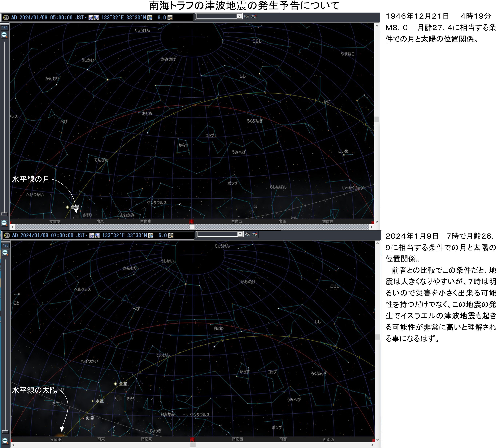
Task: Expand search combo box arrow in upper toolbar
Action: pyautogui.click(x=239, y=16)
